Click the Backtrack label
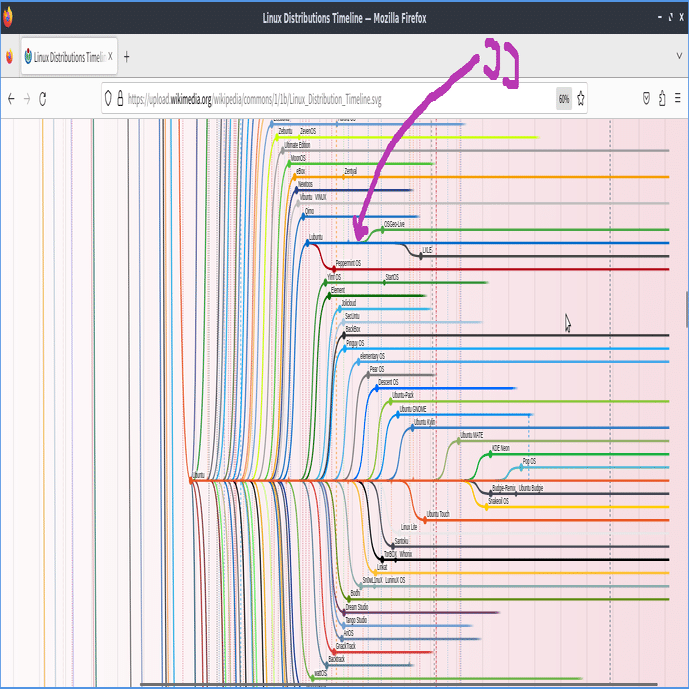 coord(337,659)
